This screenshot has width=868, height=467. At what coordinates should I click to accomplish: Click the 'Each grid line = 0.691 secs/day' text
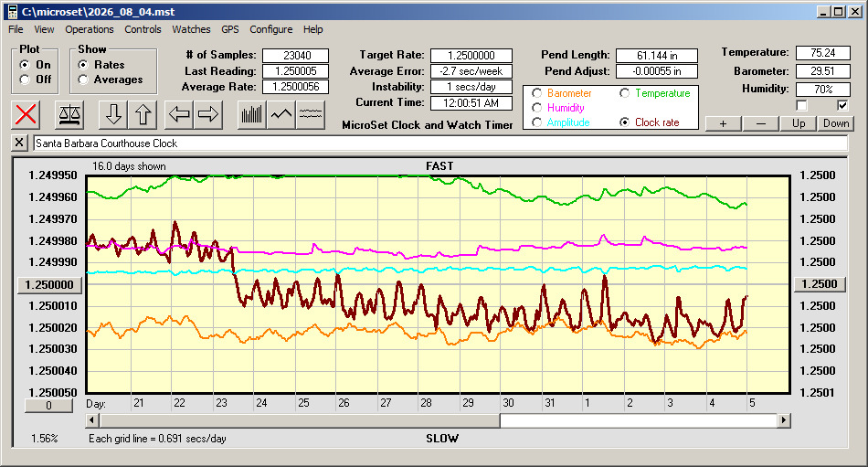[x=157, y=439]
